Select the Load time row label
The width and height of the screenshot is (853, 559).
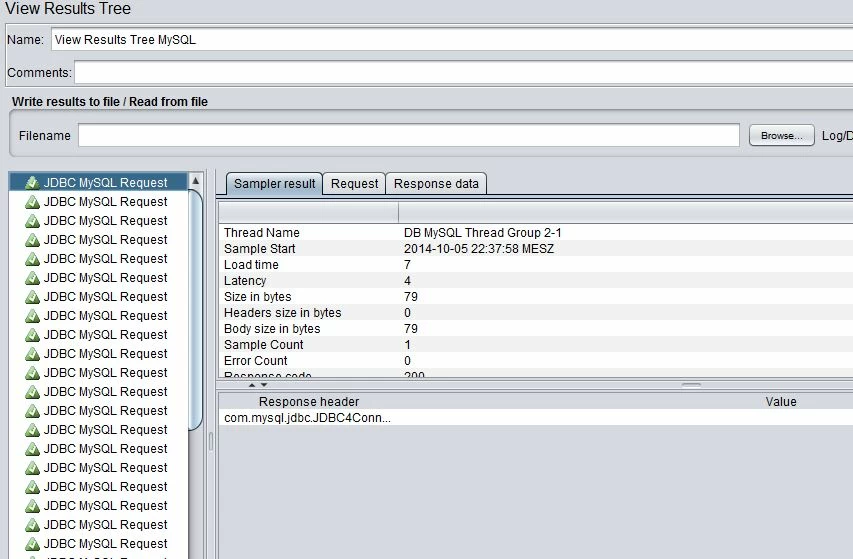251,265
